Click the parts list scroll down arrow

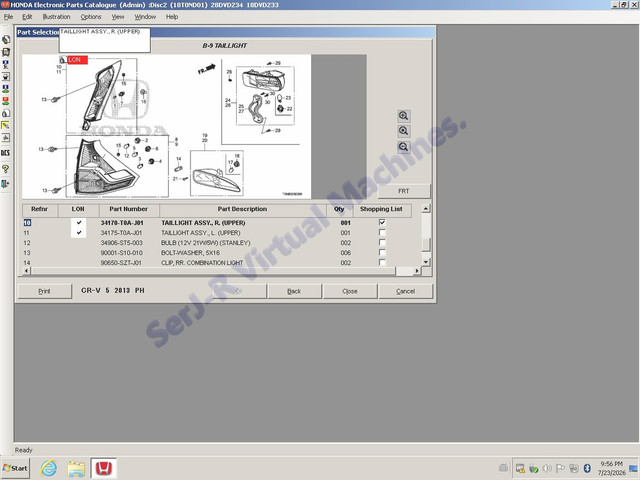pyautogui.click(x=426, y=262)
